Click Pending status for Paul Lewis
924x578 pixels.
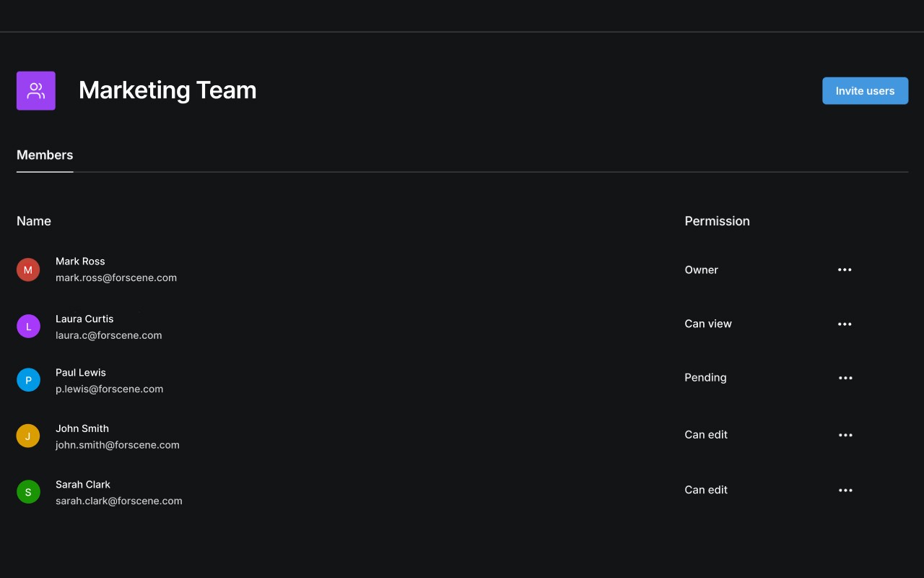[705, 377]
